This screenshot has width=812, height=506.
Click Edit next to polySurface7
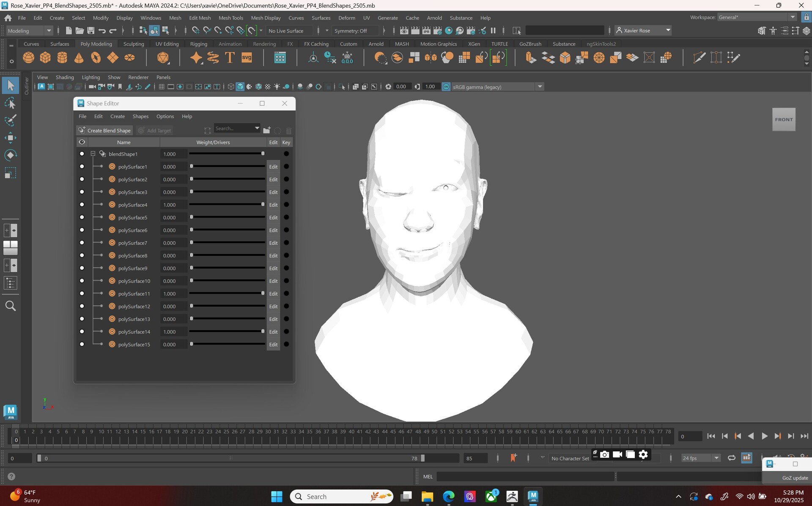click(273, 243)
